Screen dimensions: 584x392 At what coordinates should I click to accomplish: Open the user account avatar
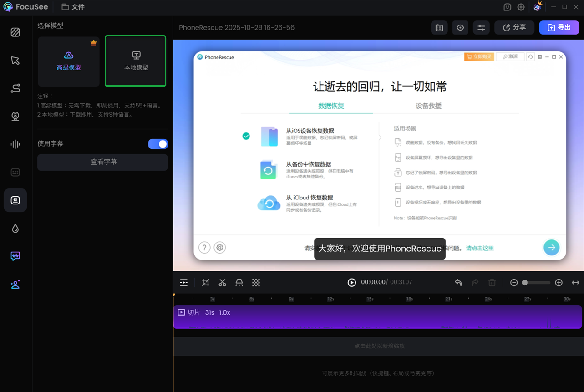coord(538,6)
